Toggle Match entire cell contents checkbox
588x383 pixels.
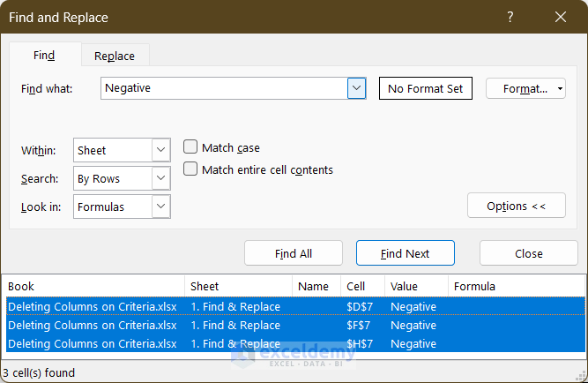[x=190, y=169]
